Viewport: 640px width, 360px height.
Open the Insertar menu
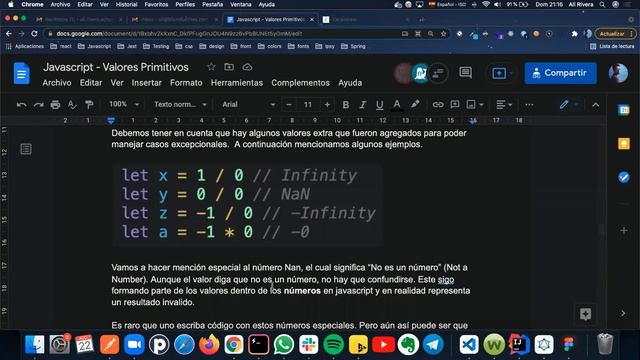coord(147,83)
